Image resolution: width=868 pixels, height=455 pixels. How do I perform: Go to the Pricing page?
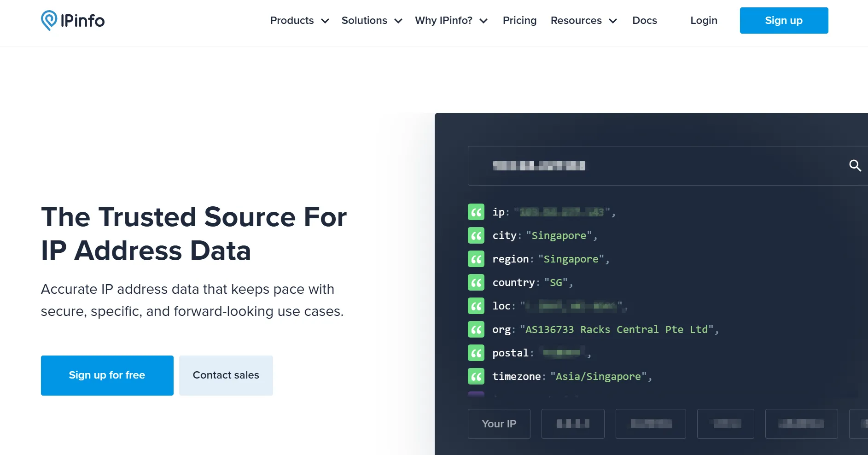519,21
